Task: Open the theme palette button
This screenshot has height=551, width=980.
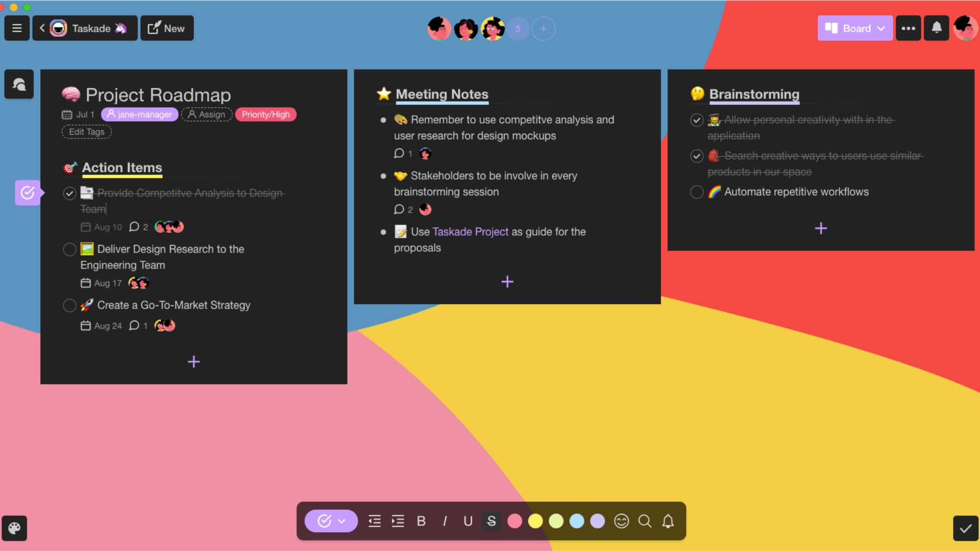Action: [14, 528]
